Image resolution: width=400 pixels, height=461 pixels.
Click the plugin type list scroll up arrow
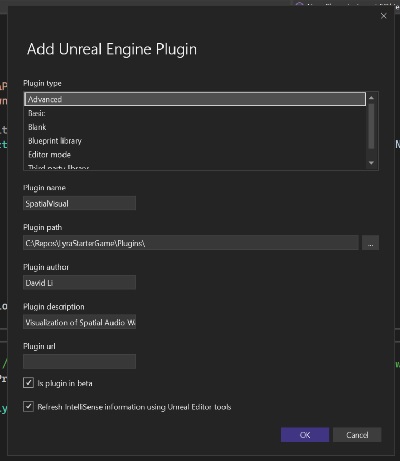click(371, 98)
